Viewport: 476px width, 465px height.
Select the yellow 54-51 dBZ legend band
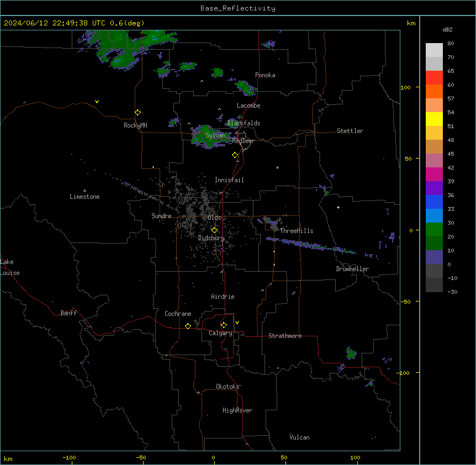434,119
